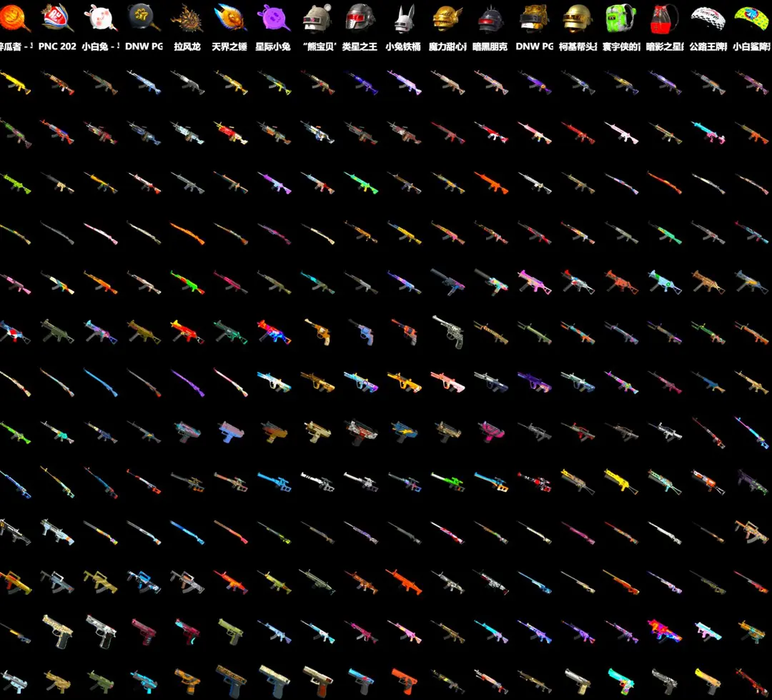Pick the 小兔铁桶 bunny-ear helmet
Image resolution: width=772 pixels, height=700 pixels.
(403, 18)
